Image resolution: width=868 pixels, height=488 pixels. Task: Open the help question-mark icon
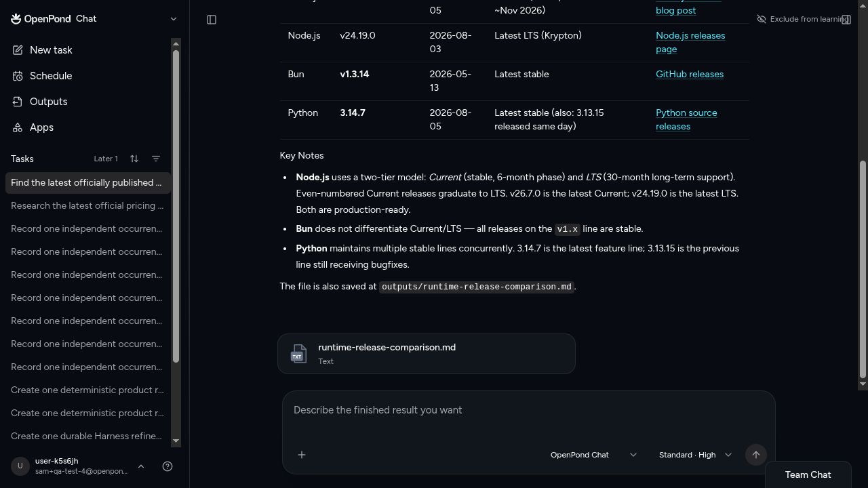pos(167,466)
